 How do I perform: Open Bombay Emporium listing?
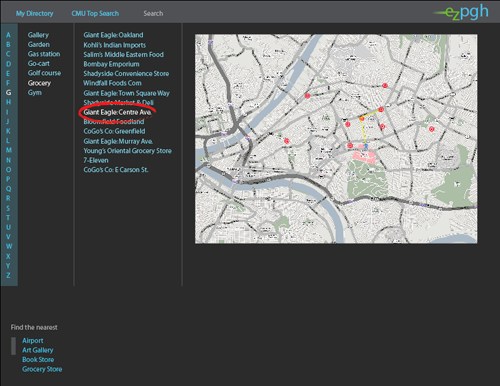[111, 64]
